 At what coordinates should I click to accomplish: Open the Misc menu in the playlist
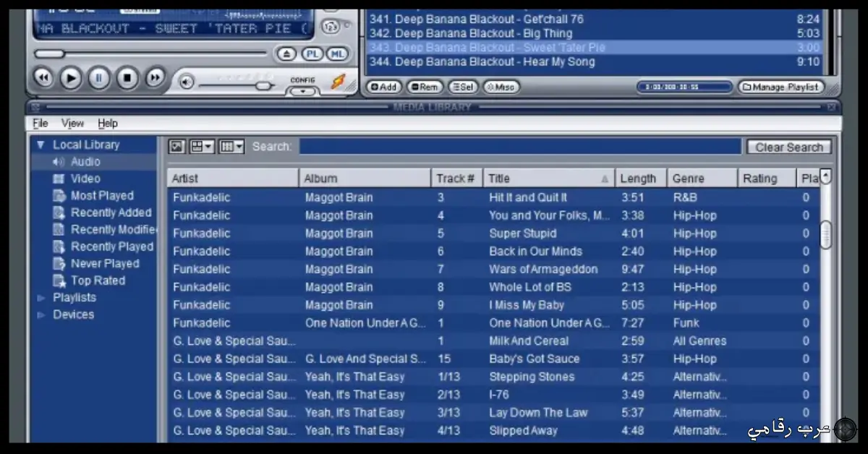point(501,87)
